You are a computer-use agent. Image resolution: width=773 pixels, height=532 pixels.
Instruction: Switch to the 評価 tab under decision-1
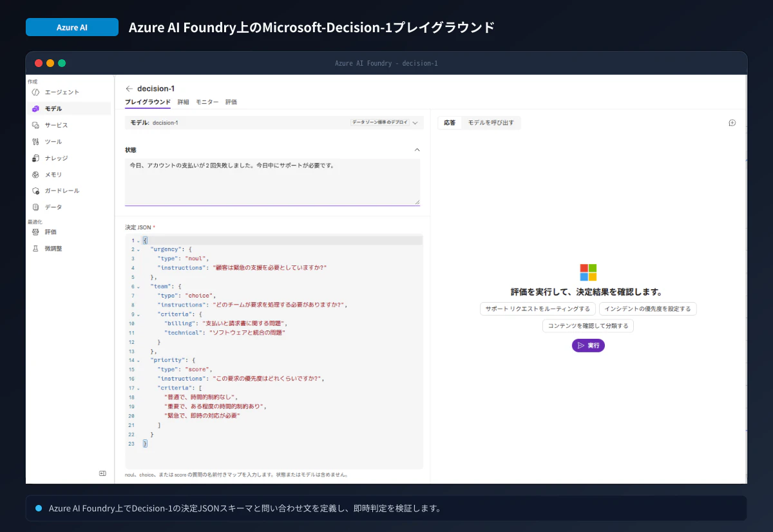tap(231, 102)
